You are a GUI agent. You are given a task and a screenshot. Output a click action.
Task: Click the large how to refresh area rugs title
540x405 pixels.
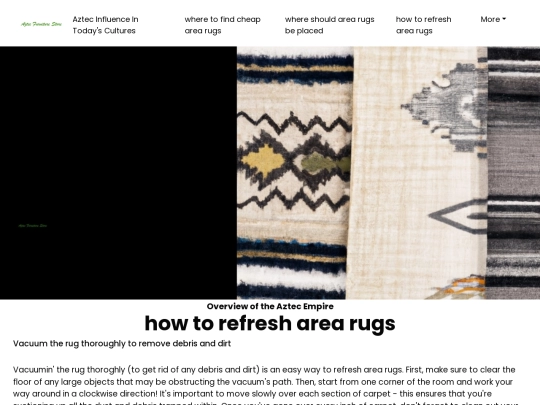click(270, 323)
